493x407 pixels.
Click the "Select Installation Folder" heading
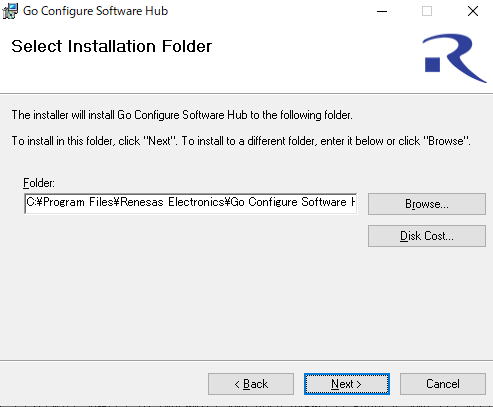[x=112, y=46]
